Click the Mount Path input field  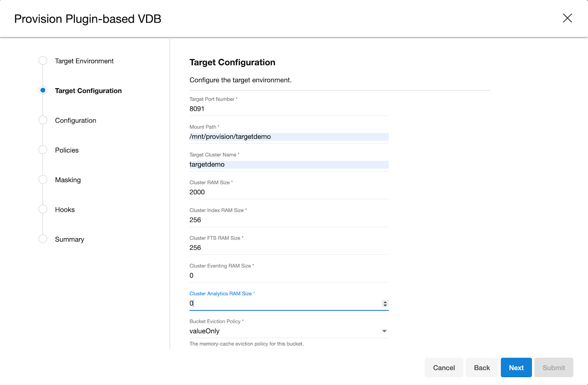click(289, 137)
